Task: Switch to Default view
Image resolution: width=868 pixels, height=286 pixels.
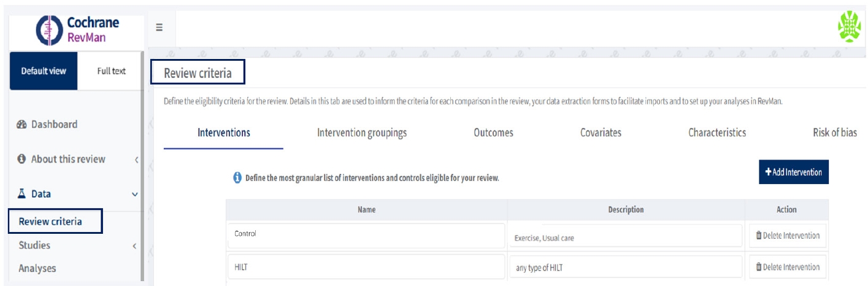Action: click(44, 71)
